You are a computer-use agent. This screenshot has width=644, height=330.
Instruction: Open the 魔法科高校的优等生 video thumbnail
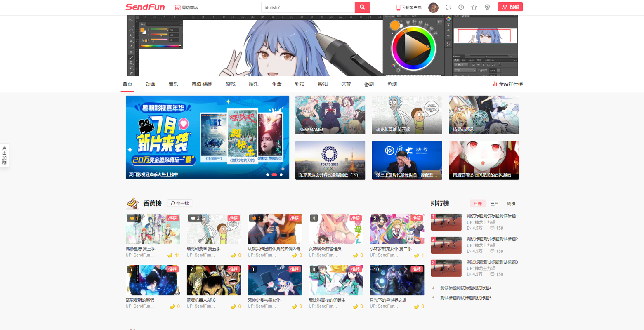[336, 280]
